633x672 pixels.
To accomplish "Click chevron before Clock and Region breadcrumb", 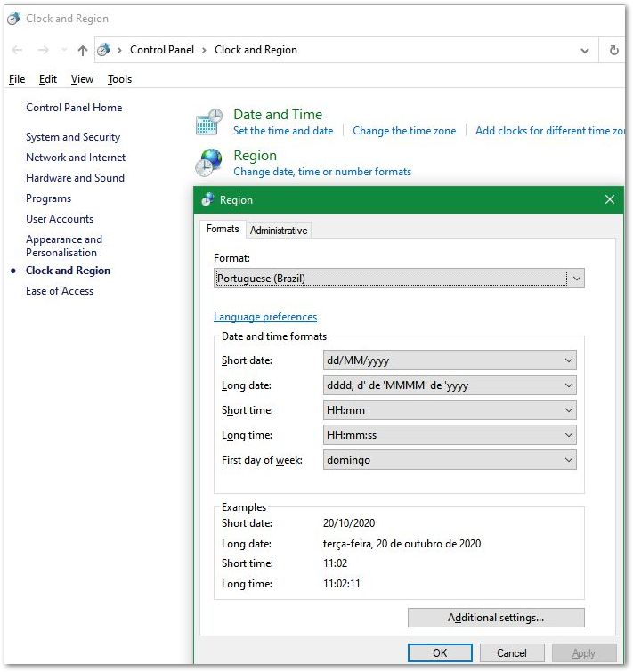I will pyautogui.click(x=204, y=50).
